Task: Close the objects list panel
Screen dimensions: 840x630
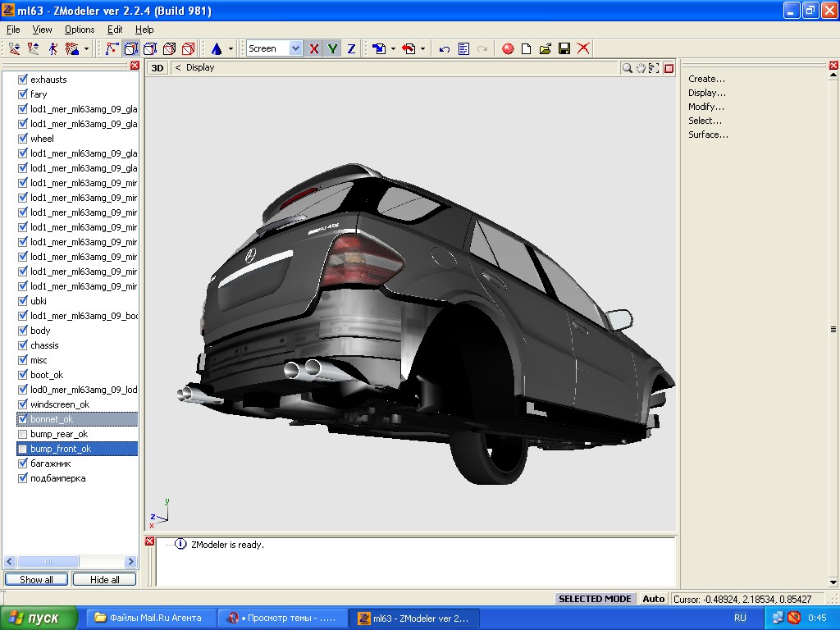Action: 135,66
